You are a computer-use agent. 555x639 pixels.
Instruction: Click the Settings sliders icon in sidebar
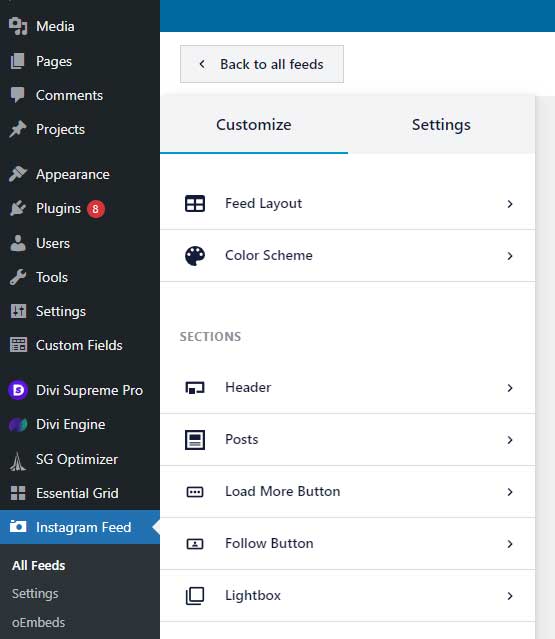pos(18,311)
